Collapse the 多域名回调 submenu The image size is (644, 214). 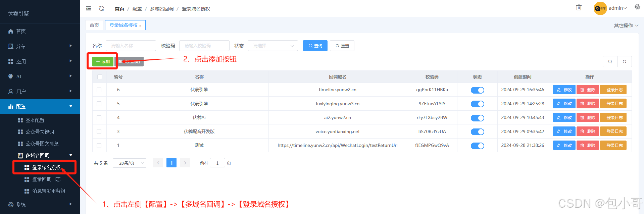(71, 155)
